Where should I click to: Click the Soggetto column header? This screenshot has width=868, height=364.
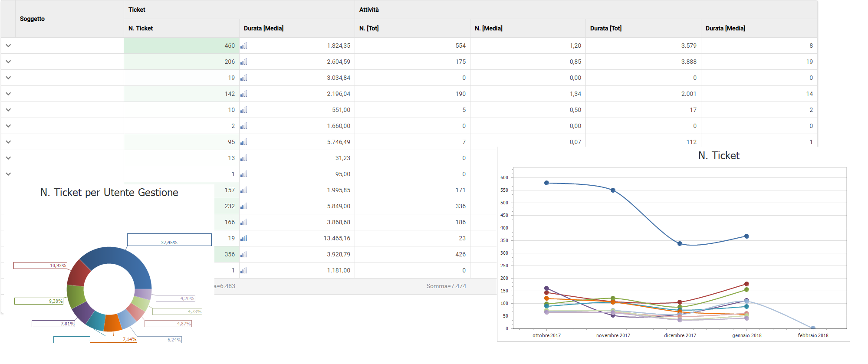pyautogui.click(x=33, y=19)
